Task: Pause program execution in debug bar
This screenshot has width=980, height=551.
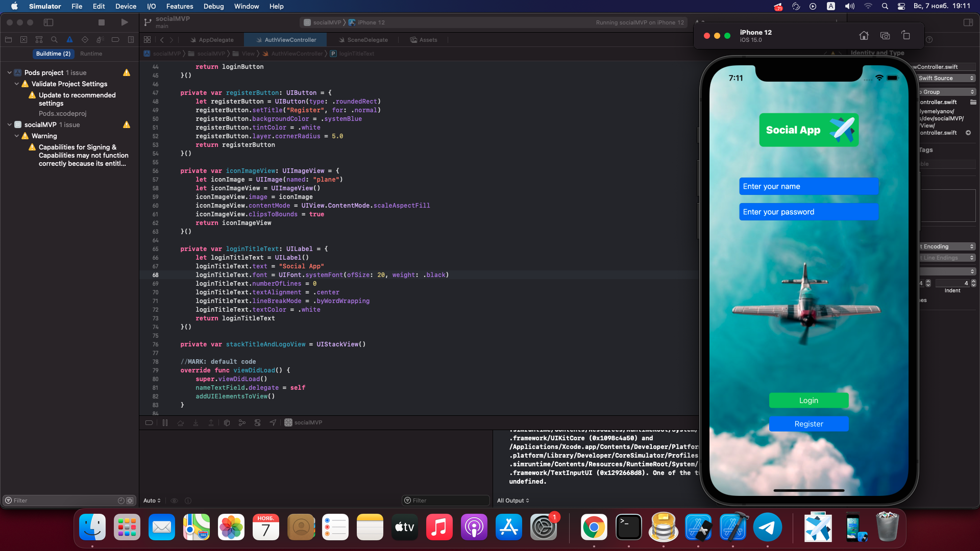Action: tap(165, 422)
